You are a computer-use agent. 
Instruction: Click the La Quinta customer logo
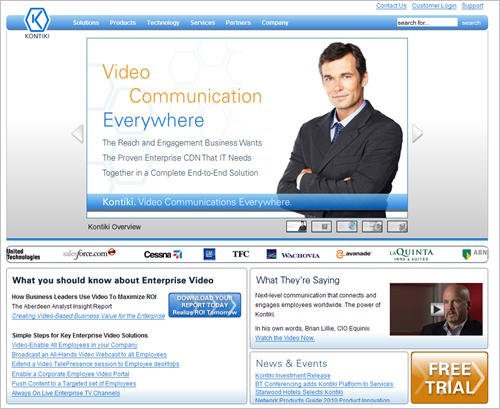point(411,254)
